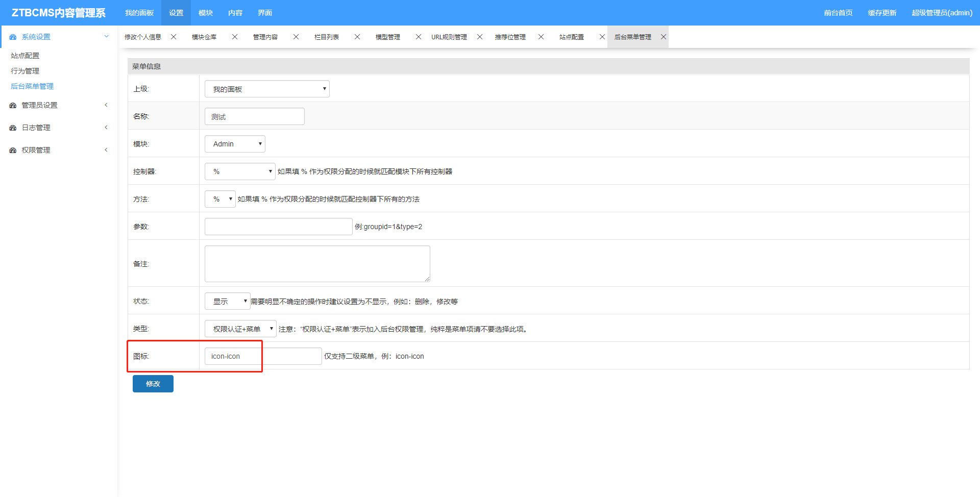Viewport: 980px width, 497px height.
Task: Focus the 名称 input containing 测试
Action: [x=255, y=116]
